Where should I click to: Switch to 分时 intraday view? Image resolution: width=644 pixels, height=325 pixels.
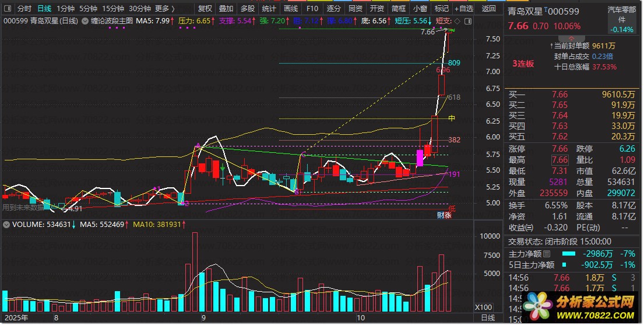pos(24,9)
